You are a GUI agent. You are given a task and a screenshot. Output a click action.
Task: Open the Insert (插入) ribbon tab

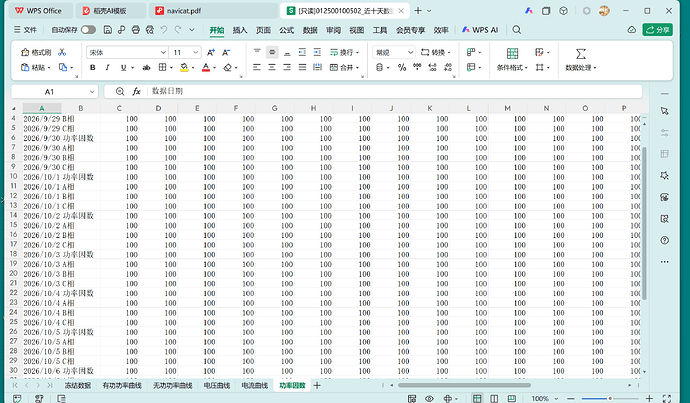pyautogui.click(x=240, y=30)
